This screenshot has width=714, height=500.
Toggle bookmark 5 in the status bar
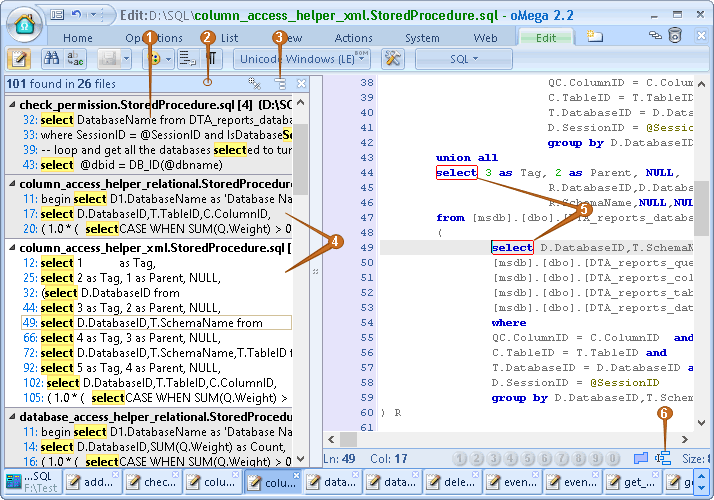tap(527, 458)
